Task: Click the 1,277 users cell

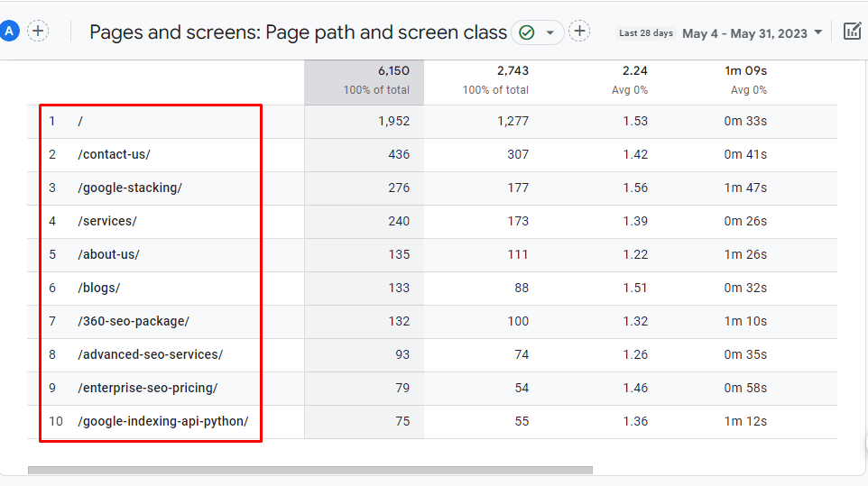Action: (x=512, y=121)
